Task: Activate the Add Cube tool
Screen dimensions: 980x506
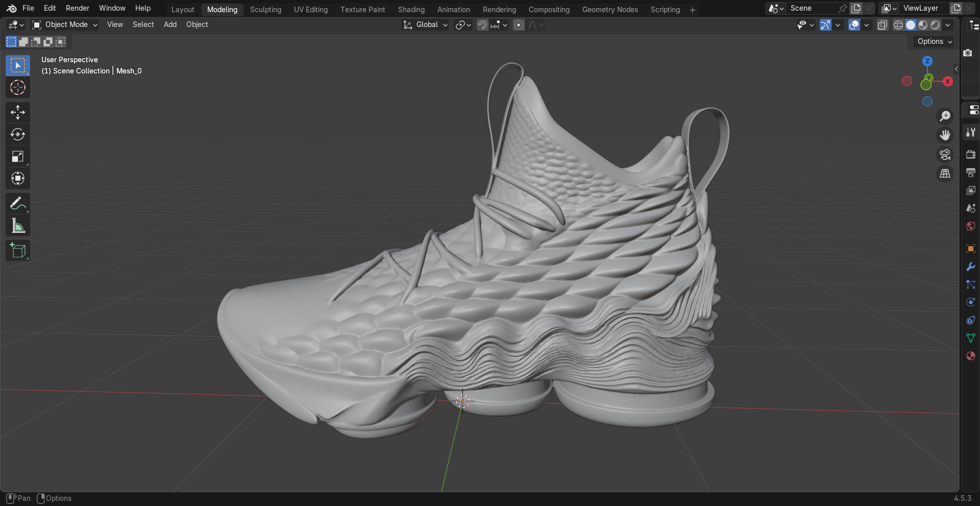Action: pyautogui.click(x=18, y=251)
